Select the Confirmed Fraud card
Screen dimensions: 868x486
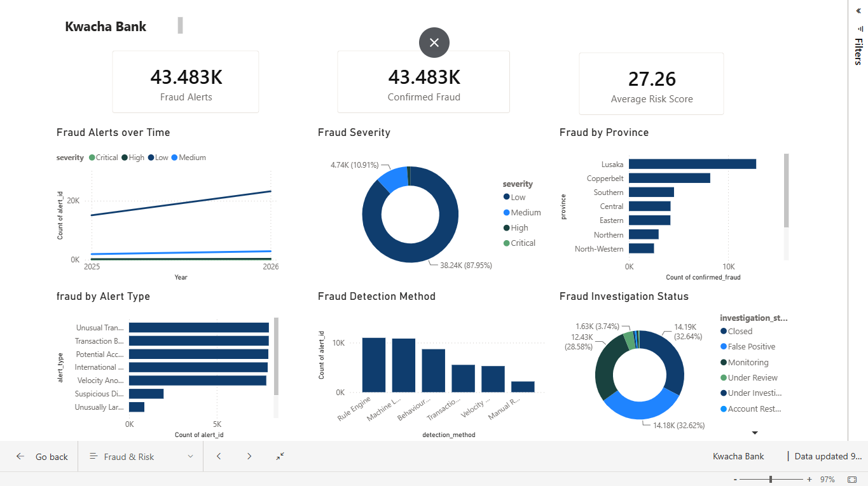coord(424,82)
